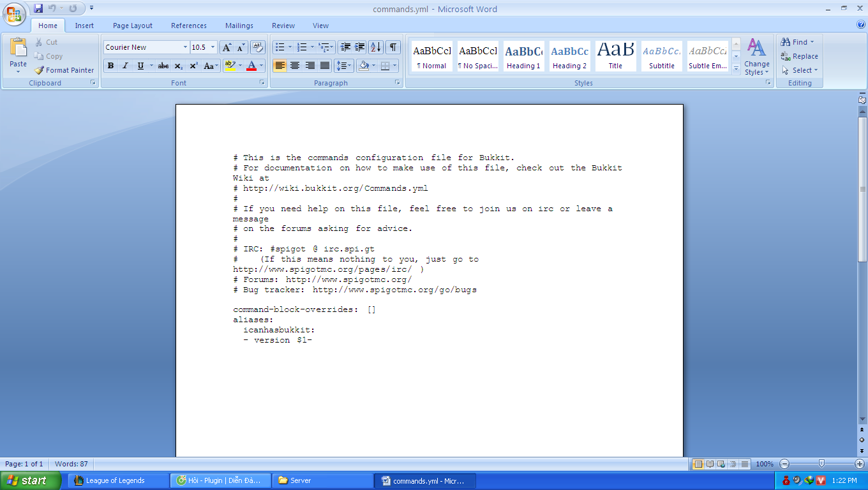Viewport: 868px width, 490px height.
Task: Paste clipboard contents
Action: (x=19, y=54)
